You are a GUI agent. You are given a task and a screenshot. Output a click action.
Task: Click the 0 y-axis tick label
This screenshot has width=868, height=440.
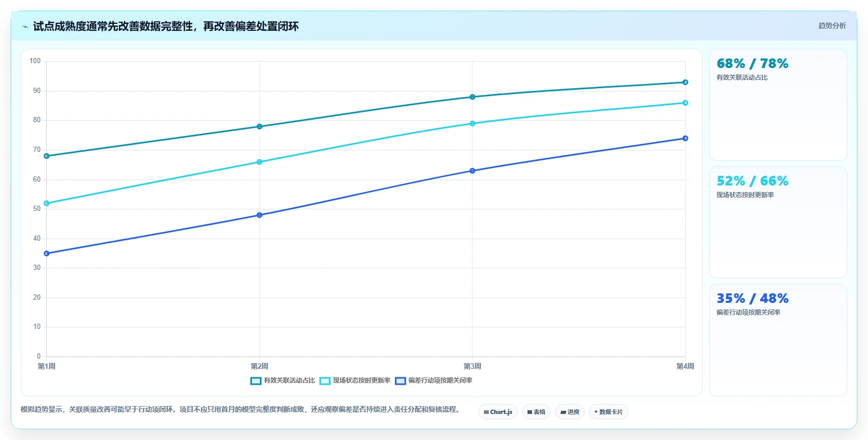[39, 357]
